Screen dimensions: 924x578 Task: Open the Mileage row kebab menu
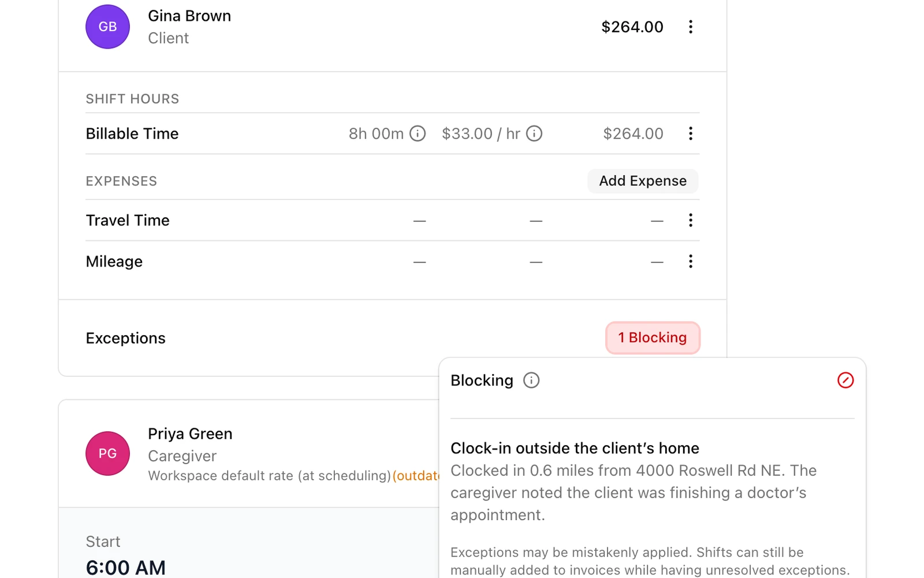tap(690, 261)
